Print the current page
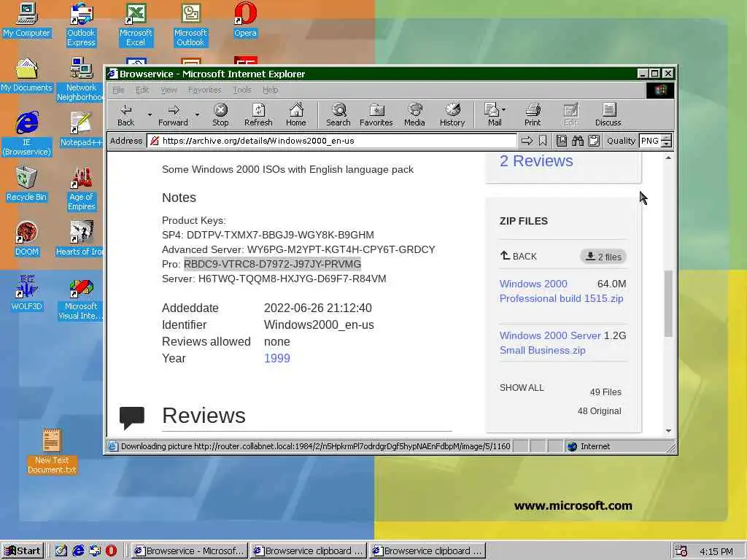The image size is (747, 560). click(x=533, y=114)
